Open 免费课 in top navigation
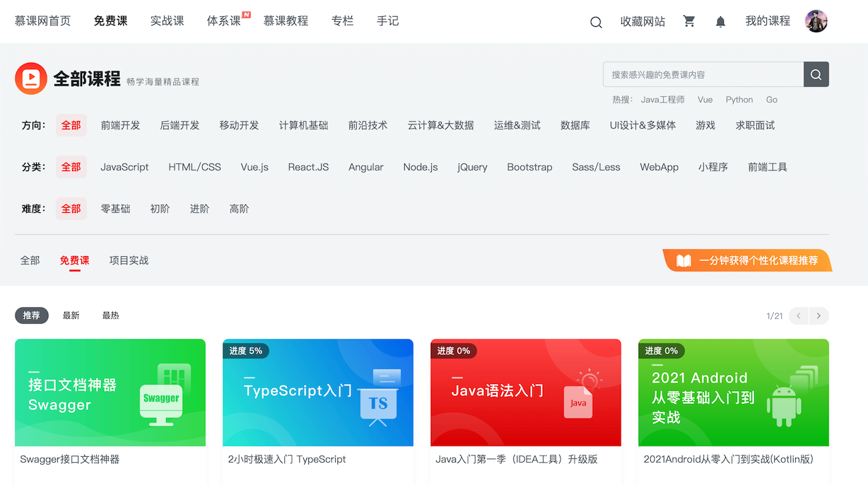Screen dimensions: 868x486 [111, 21]
